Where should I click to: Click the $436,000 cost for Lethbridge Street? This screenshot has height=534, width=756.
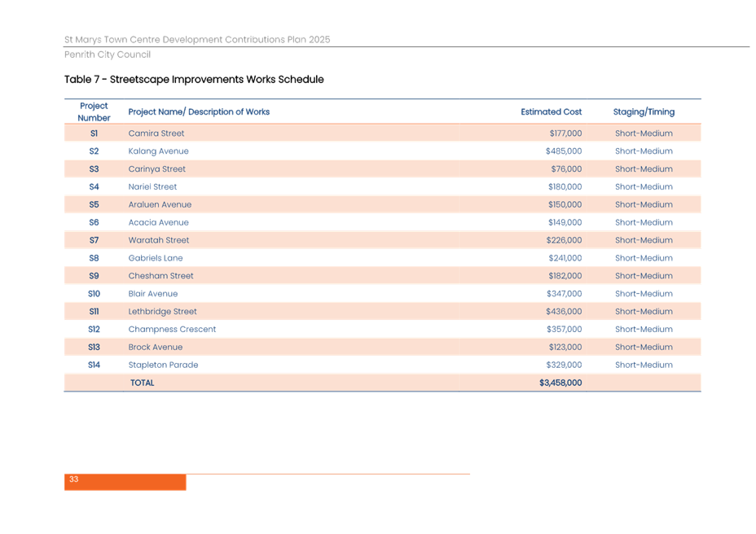[565, 312]
